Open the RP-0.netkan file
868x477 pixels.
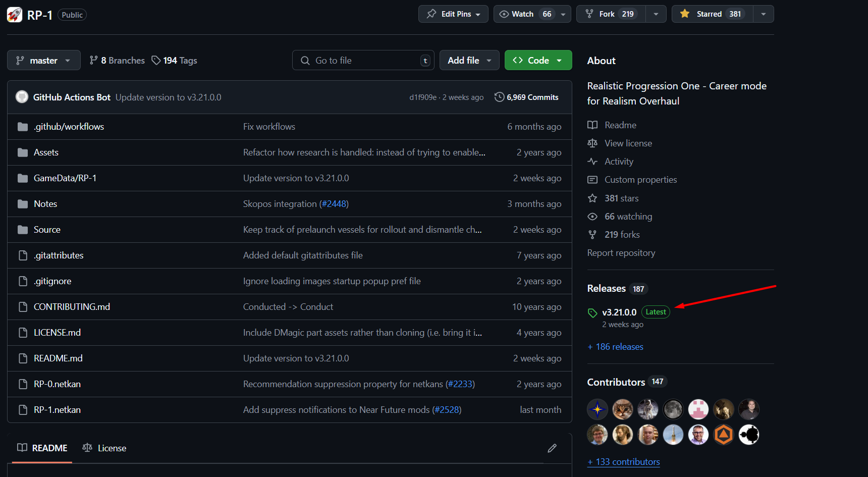[57, 384]
